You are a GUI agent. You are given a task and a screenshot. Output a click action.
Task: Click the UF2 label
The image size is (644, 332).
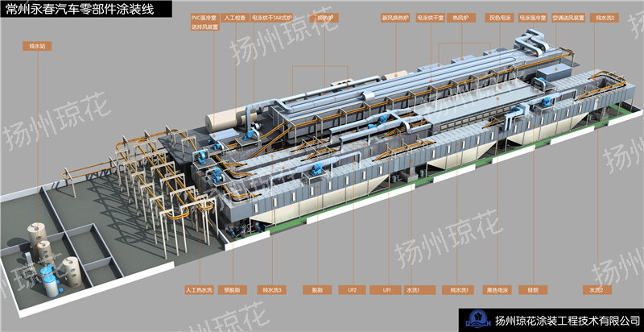353,290
